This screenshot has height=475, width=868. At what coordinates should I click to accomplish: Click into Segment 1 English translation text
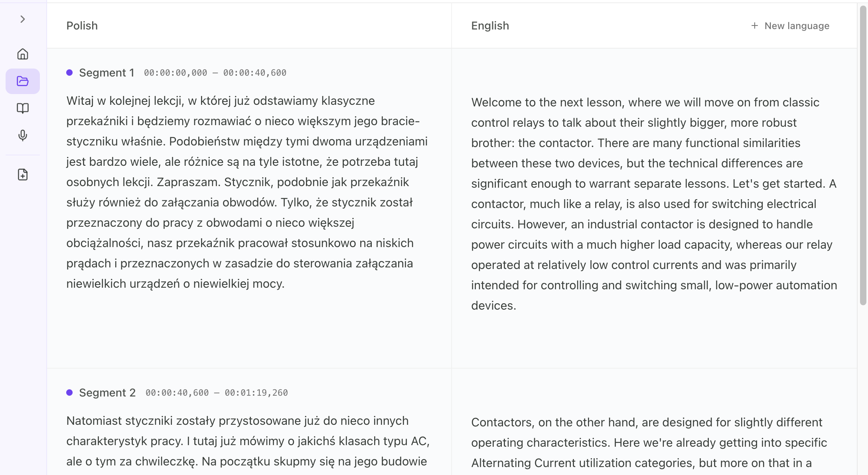(654, 204)
